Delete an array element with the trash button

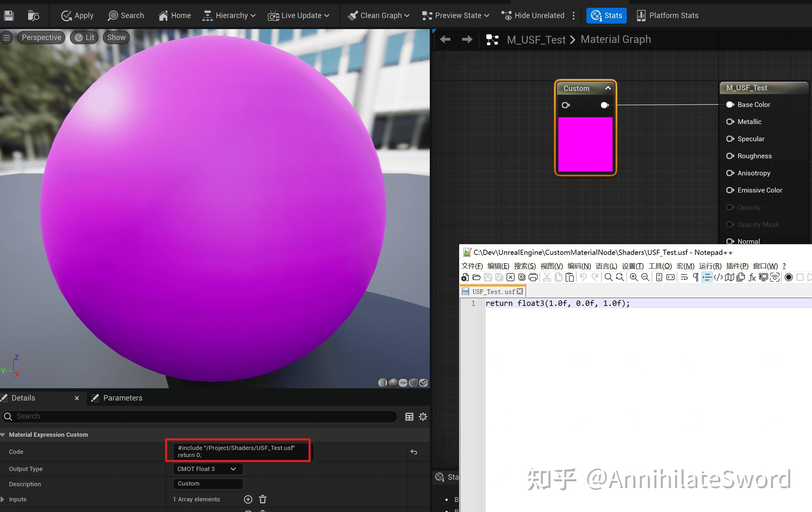point(262,499)
